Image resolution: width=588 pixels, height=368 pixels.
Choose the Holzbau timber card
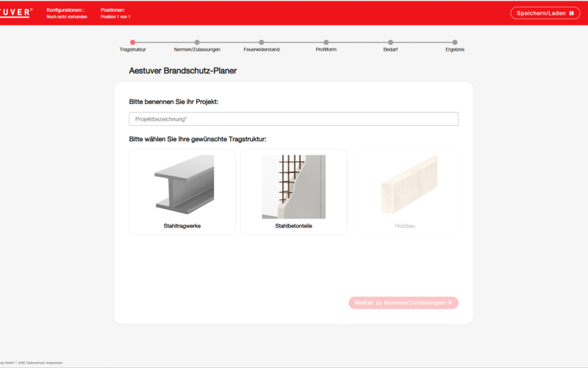click(x=406, y=192)
